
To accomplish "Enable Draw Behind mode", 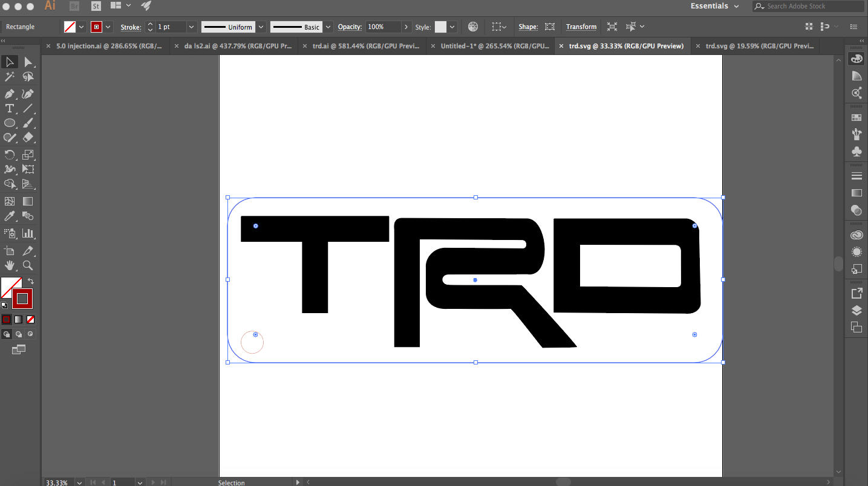I will point(19,334).
